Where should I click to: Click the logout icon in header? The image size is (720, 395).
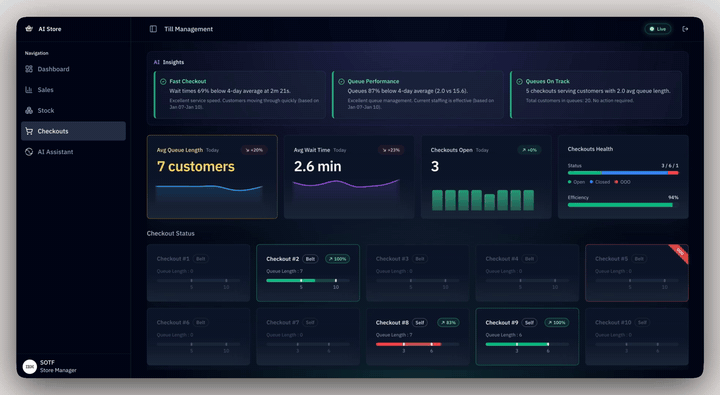pyautogui.click(x=685, y=29)
